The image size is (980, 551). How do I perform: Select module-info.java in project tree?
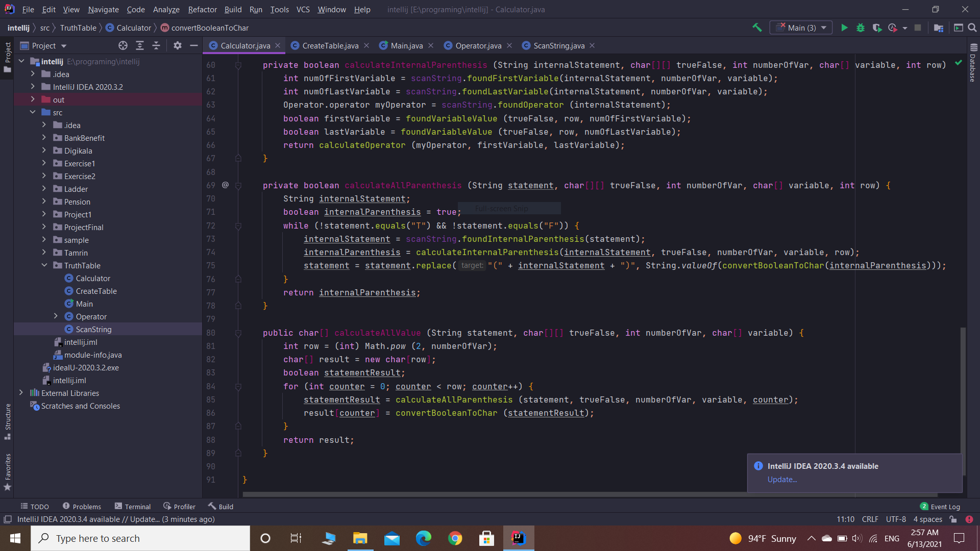click(93, 355)
